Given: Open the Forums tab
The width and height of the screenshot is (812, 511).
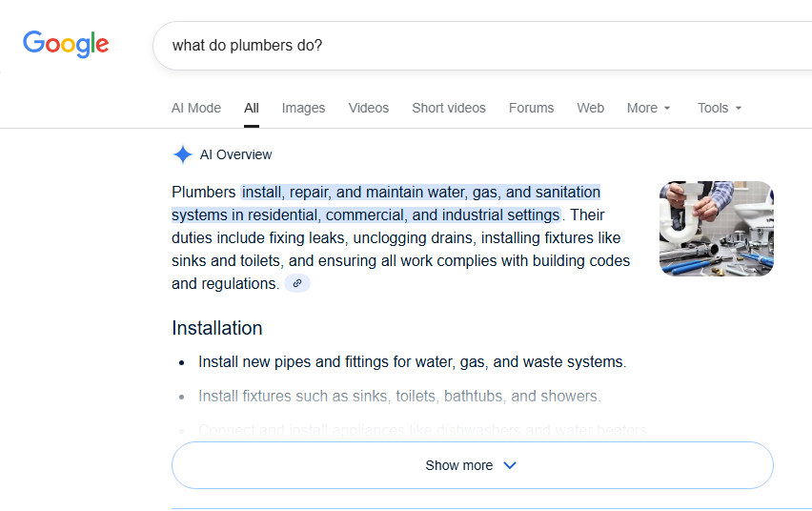Looking at the screenshot, I should [x=531, y=108].
